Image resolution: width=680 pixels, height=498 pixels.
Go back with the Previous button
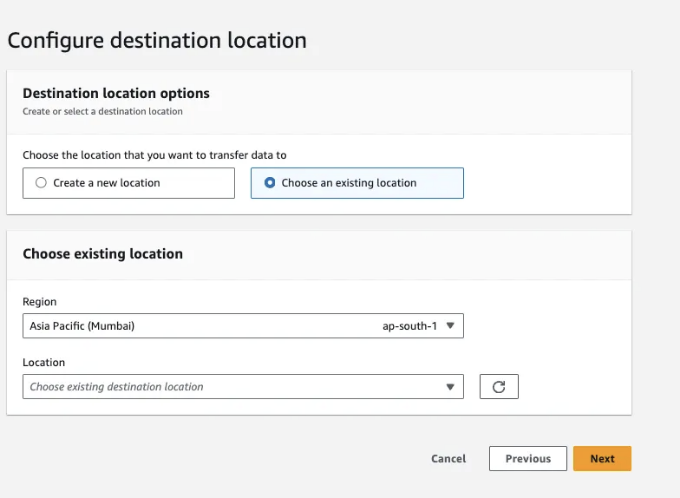(x=528, y=459)
